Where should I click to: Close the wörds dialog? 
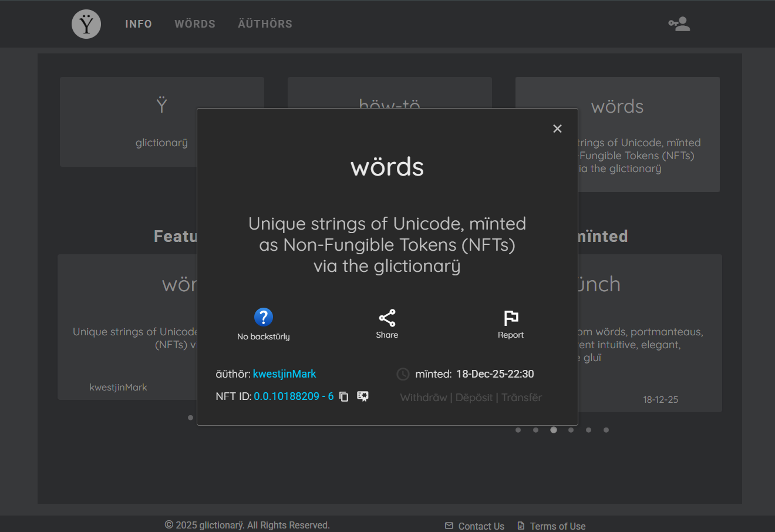[557, 129]
